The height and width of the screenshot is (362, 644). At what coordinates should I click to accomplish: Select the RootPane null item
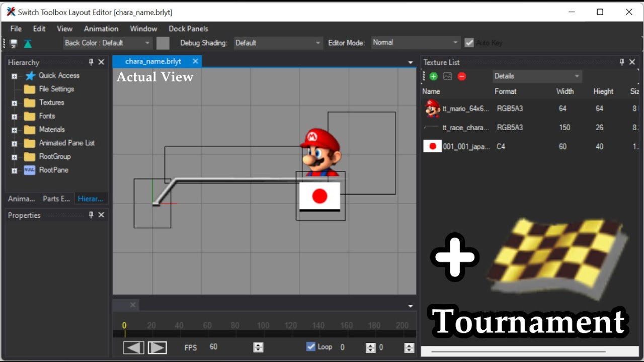click(x=46, y=170)
